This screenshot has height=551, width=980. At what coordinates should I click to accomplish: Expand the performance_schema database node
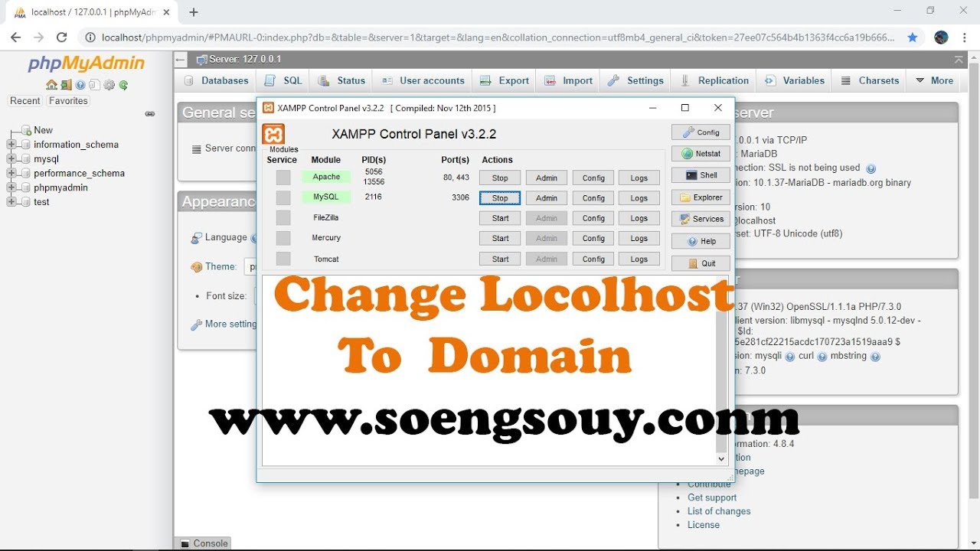pyautogui.click(x=11, y=173)
